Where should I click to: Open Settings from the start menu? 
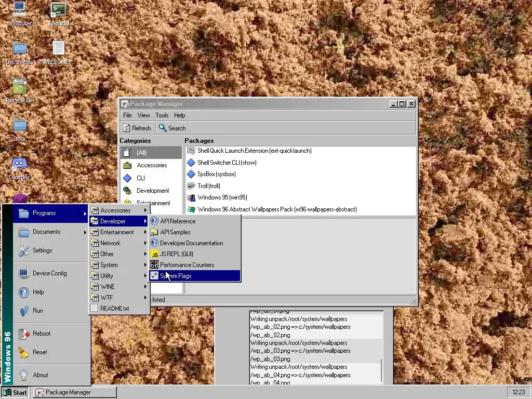coord(50,250)
